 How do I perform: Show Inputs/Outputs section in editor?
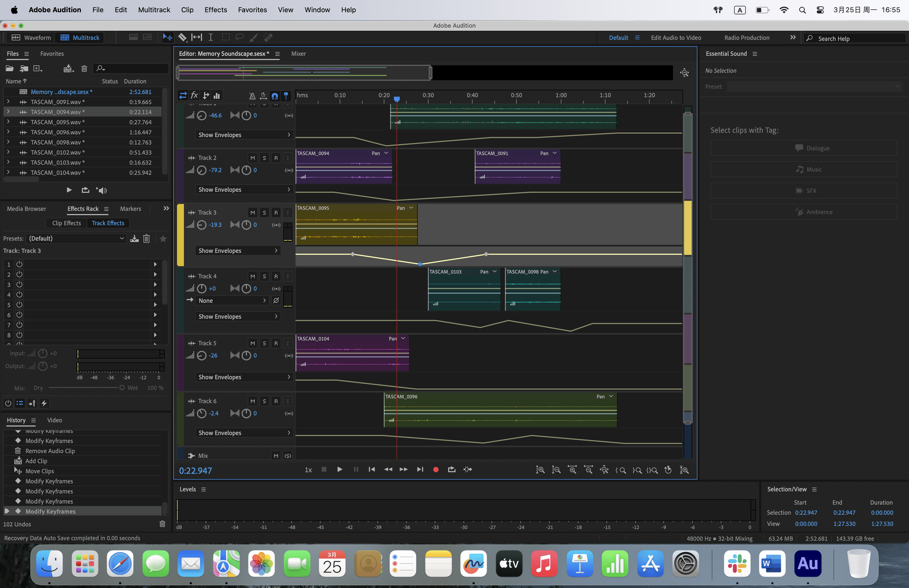pos(183,95)
